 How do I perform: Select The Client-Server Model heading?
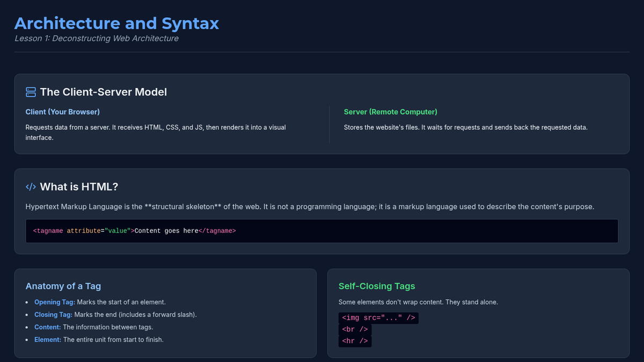coord(103,92)
